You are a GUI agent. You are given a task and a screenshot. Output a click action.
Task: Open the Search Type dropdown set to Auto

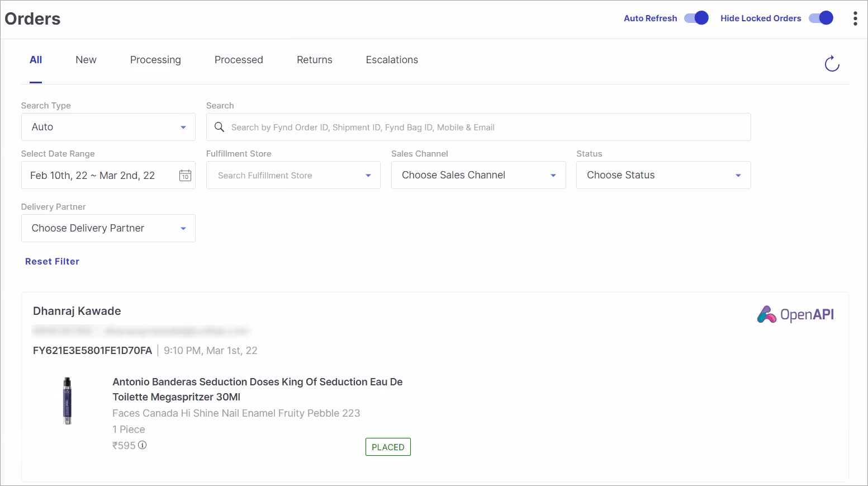(108, 127)
